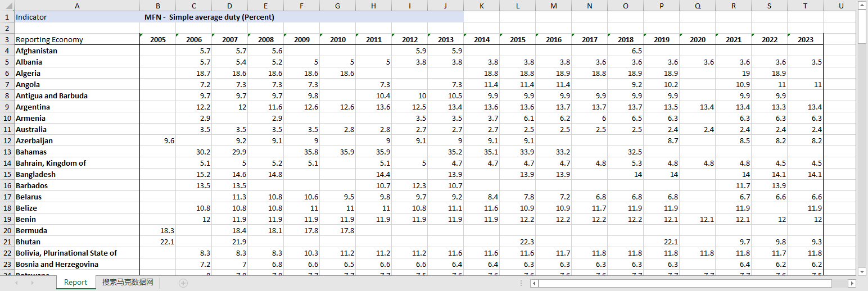868x291 pixels.
Task: Select the Australia cell
Action: [76, 129]
